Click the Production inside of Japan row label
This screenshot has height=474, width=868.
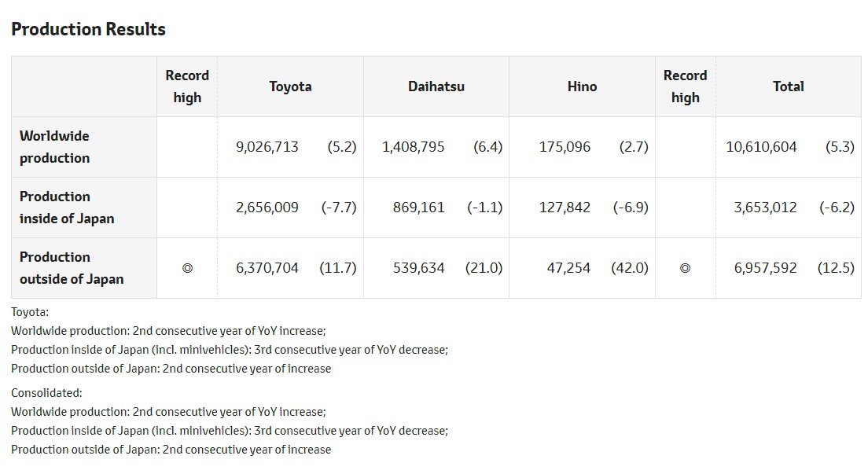point(67,208)
